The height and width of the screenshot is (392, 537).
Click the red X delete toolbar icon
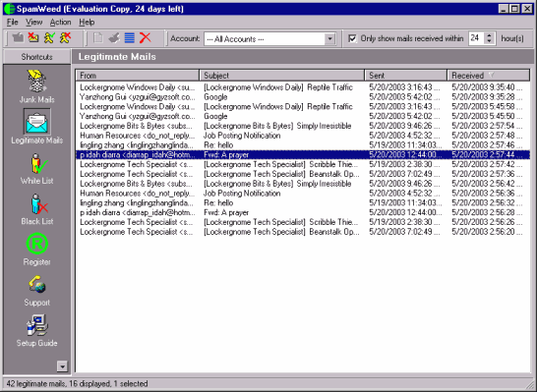[146, 37]
